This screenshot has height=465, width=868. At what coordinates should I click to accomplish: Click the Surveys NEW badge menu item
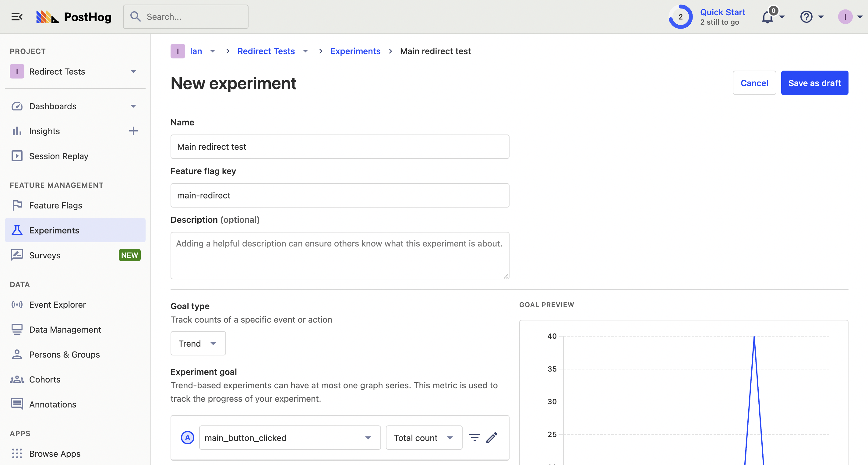(x=75, y=255)
